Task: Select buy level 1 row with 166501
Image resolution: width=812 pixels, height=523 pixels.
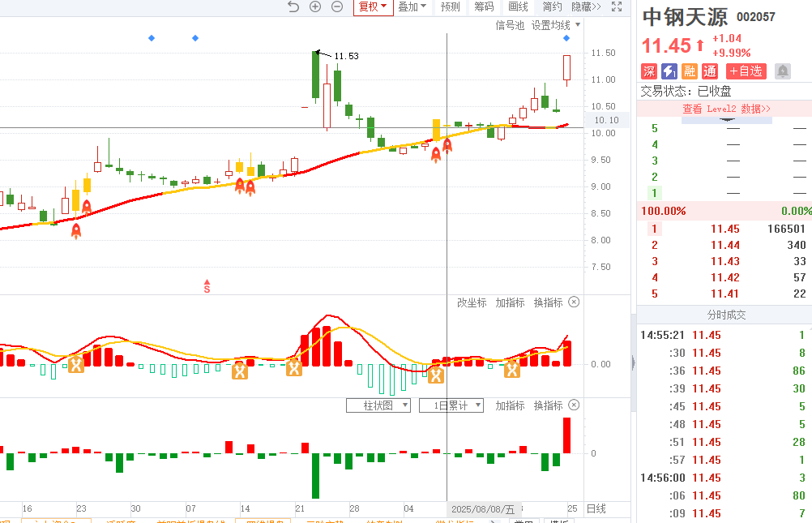Action: tap(724, 229)
